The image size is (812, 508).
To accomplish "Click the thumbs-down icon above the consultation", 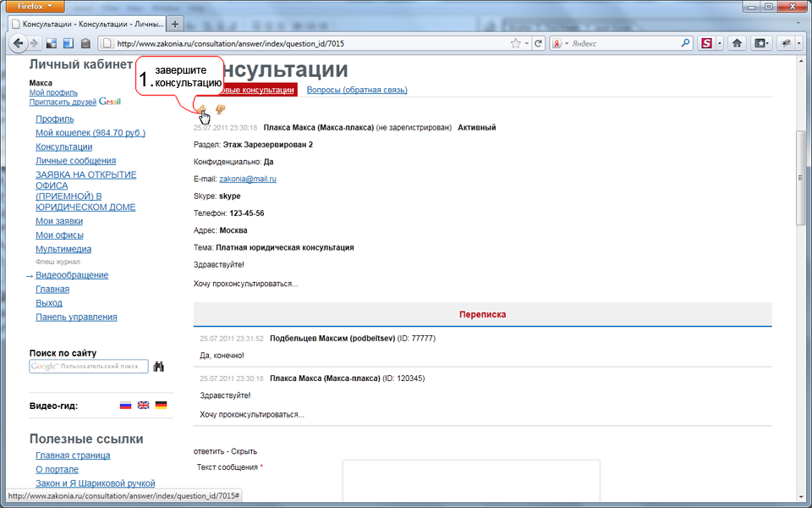I will click(x=221, y=109).
